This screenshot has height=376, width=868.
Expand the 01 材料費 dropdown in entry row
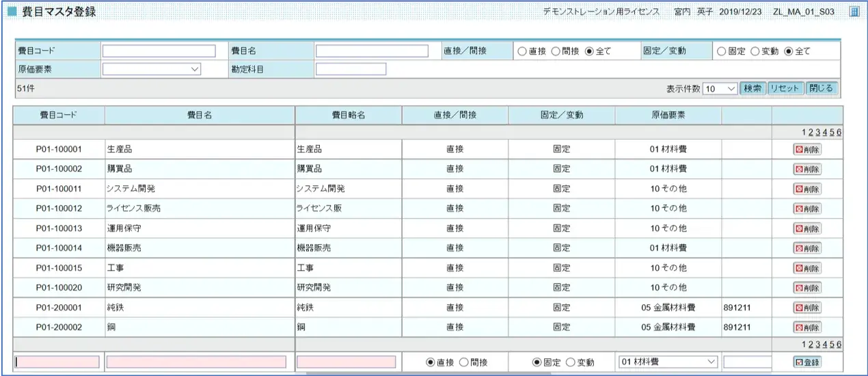[667, 362]
